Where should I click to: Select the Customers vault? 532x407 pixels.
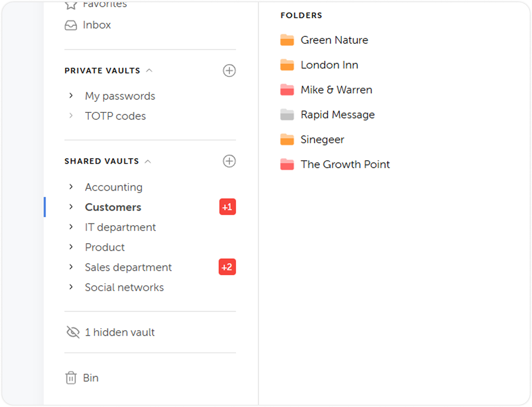tap(112, 207)
